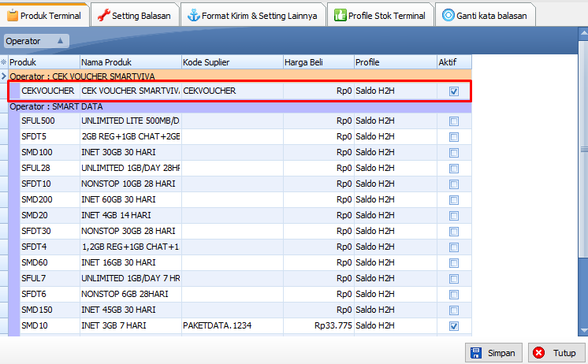
Task: Enable the SMD150 Aktif checkbox
Action: (454, 310)
